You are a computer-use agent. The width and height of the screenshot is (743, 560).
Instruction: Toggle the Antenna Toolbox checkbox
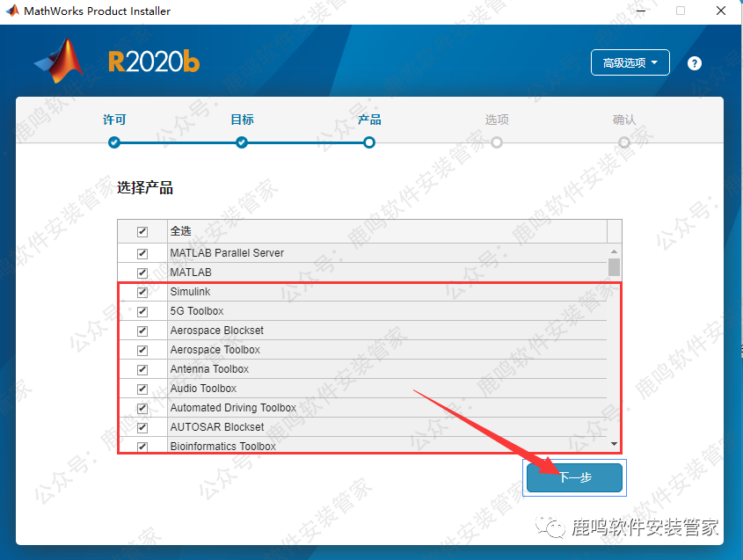tap(142, 369)
